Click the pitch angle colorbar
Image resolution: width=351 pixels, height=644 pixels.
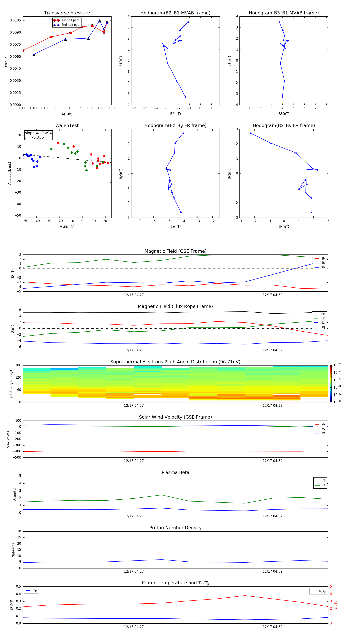[x=331, y=384]
